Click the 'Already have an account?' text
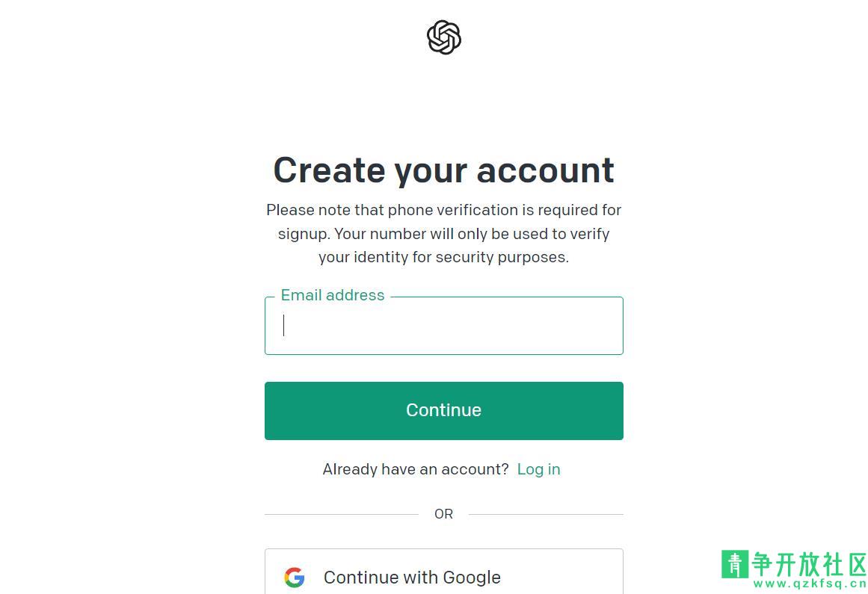Image resolution: width=868 pixels, height=594 pixels. click(416, 469)
